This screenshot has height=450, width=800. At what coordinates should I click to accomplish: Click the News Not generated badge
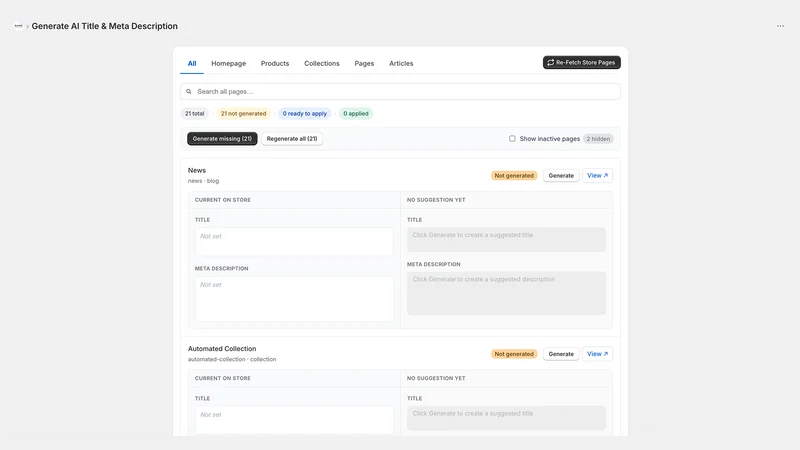click(x=514, y=176)
